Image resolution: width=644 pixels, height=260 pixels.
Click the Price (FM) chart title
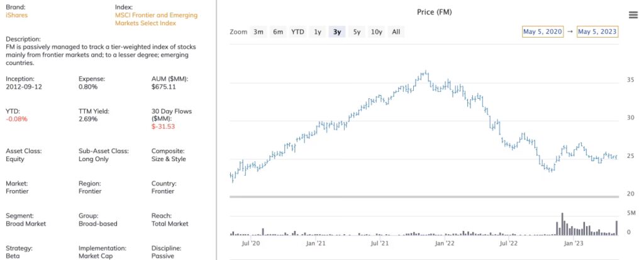(435, 12)
